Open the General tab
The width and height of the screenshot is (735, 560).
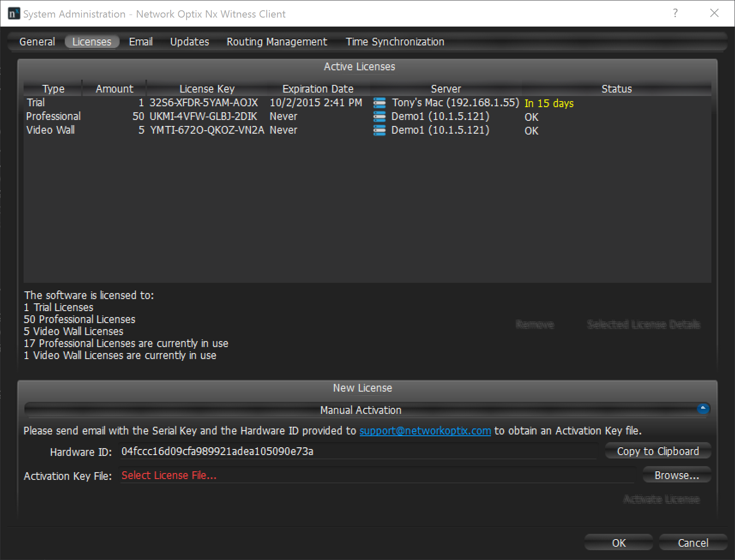37,42
